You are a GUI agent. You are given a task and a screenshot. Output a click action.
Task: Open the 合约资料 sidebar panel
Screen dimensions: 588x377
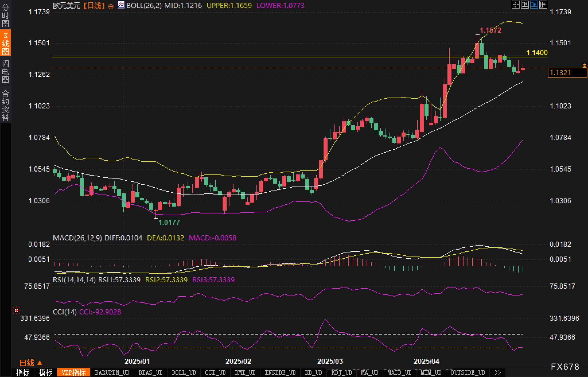point(5,105)
